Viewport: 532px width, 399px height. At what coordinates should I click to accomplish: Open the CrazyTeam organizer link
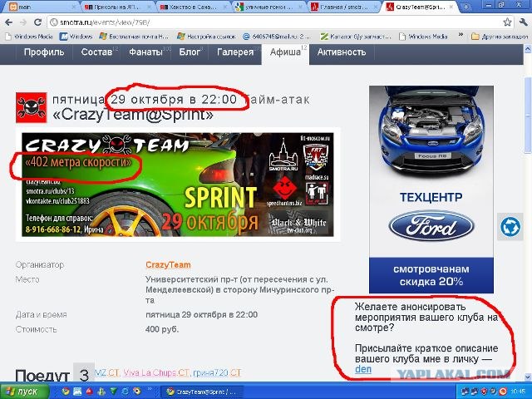[x=168, y=264]
